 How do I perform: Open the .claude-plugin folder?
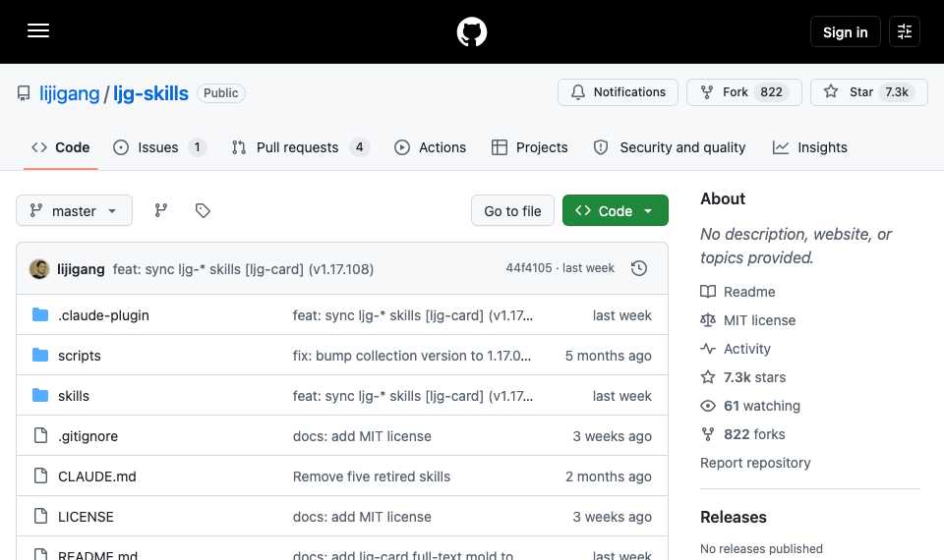[x=103, y=315]
